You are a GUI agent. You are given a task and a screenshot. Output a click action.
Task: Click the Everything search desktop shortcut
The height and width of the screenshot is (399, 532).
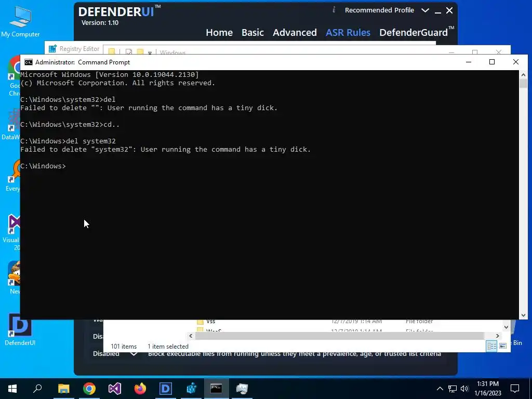pos(13,177)
